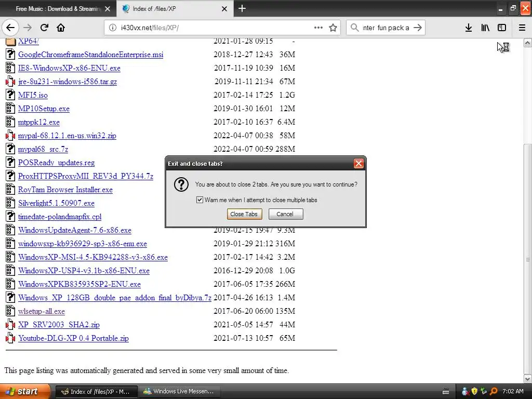532x399 pixels.
Task: Click the Messenger people tray icon
Action: click(x=465, y=391)
